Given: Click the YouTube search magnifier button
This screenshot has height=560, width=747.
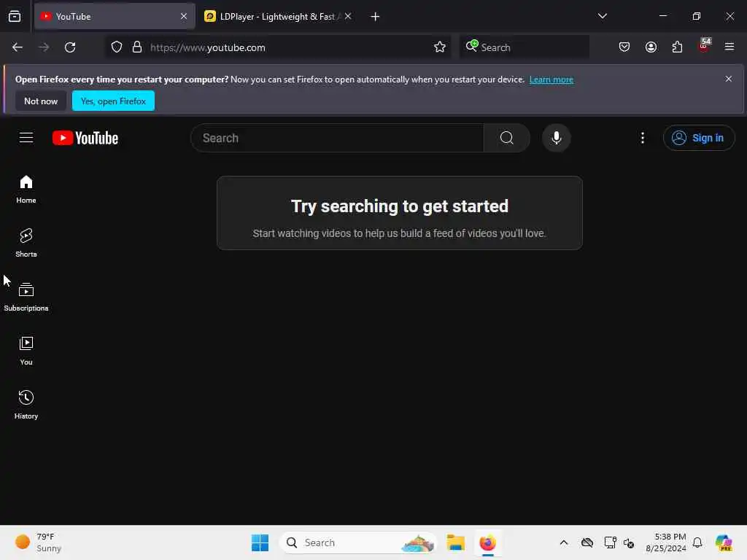Looking at the screenshot, I should (506, 138).
